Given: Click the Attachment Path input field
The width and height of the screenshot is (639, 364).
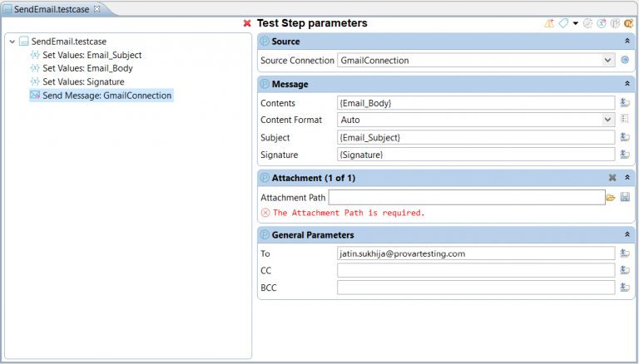Looking at the screenshot, I should pos(467,198).
